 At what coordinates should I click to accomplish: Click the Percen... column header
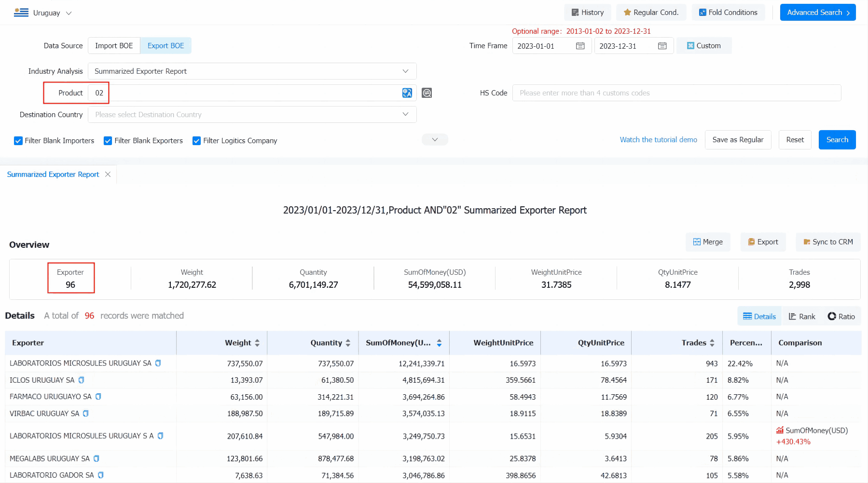746,343
